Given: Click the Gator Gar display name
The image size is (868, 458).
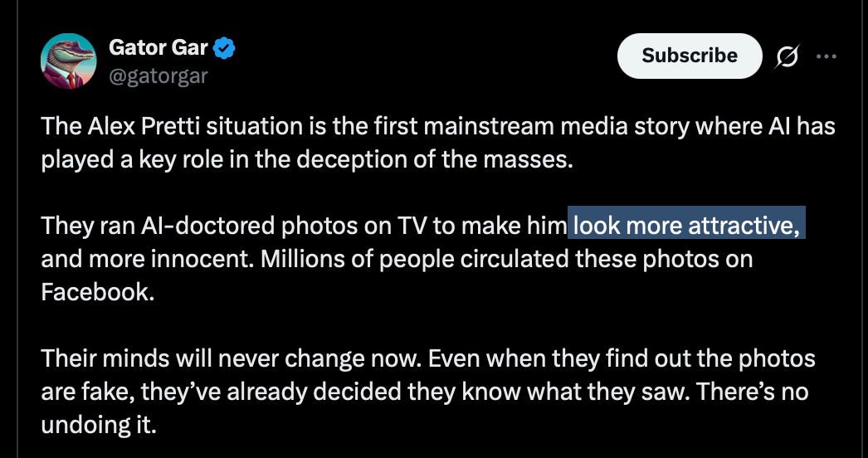Looking at the screenshot, I should click(x=158, y=49).
